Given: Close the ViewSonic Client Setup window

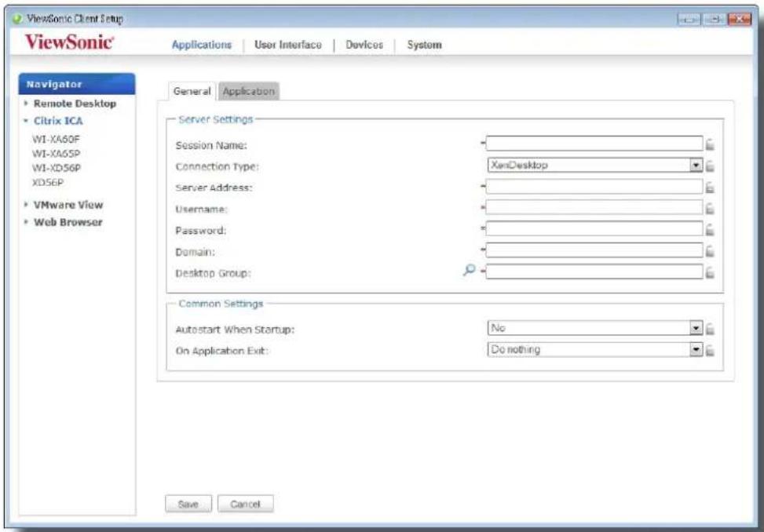Looking at the screenshot, I should point(739,19).
